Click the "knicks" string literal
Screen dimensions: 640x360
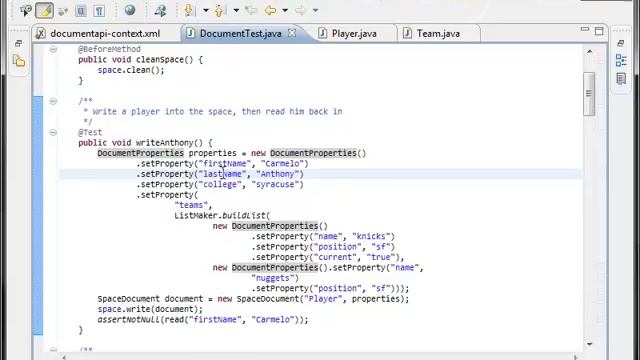pos(371,236)
